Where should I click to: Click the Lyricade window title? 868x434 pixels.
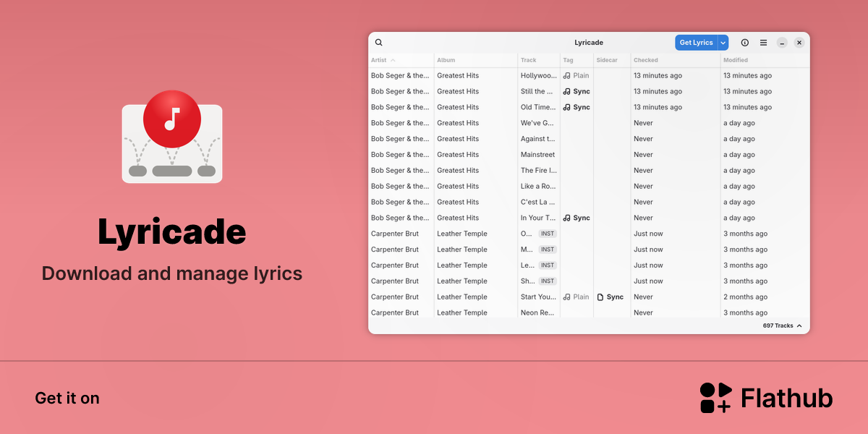click(589, 43)
